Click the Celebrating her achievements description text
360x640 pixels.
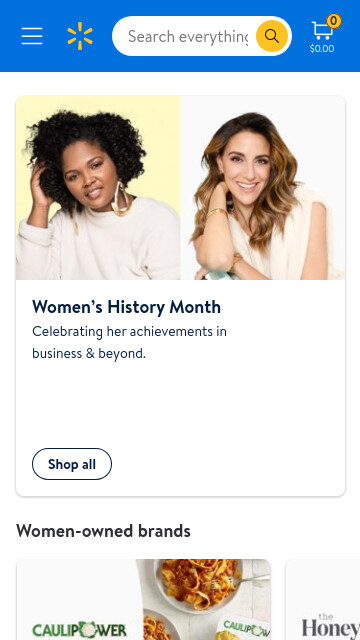[129, 342]
